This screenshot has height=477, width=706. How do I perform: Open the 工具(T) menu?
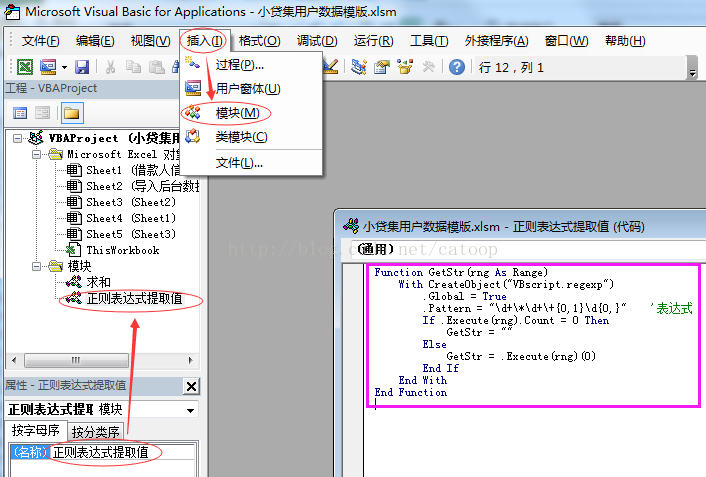click(x=429, y=41)
